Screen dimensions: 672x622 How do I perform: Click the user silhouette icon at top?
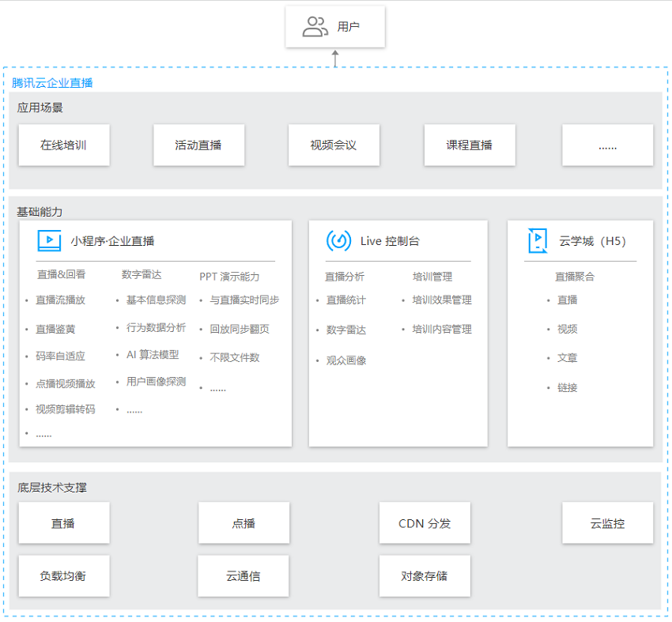coord(315,27)
